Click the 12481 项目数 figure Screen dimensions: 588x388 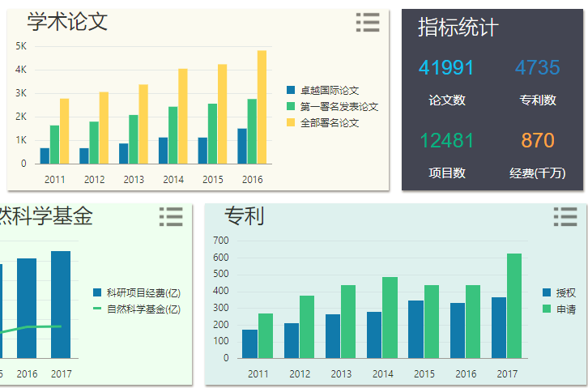[446, 141]
